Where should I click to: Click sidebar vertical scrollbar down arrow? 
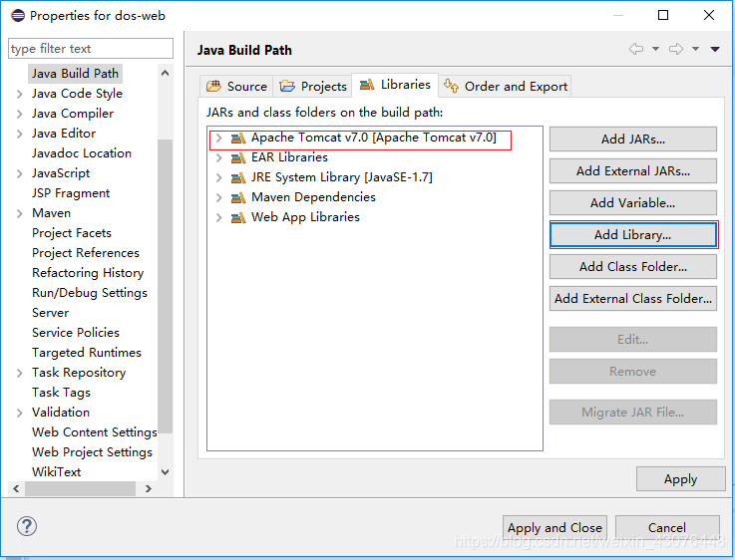pyautogui.click(x=165, y=472)
